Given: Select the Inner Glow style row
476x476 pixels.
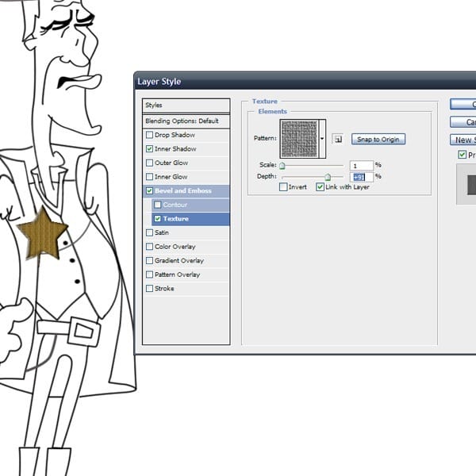Looking at the screenshot, I should click(186, 177).
